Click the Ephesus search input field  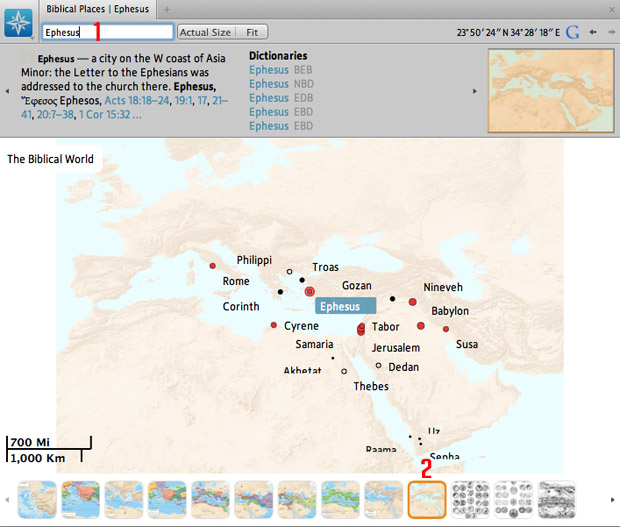[x=107, y=32]
